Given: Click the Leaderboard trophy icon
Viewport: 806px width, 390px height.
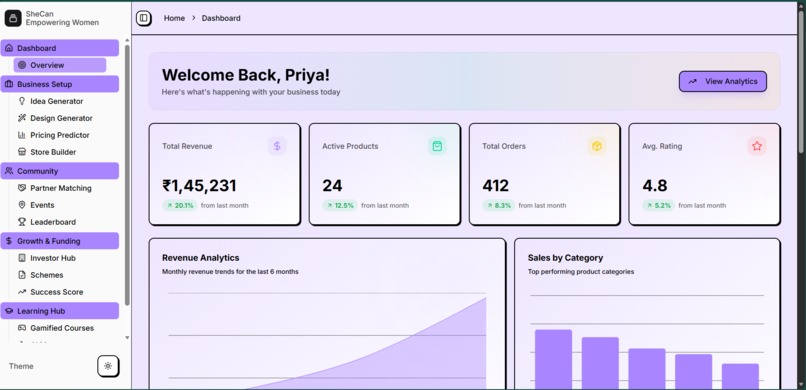Looking at the screenshot, I should (22, 222).
